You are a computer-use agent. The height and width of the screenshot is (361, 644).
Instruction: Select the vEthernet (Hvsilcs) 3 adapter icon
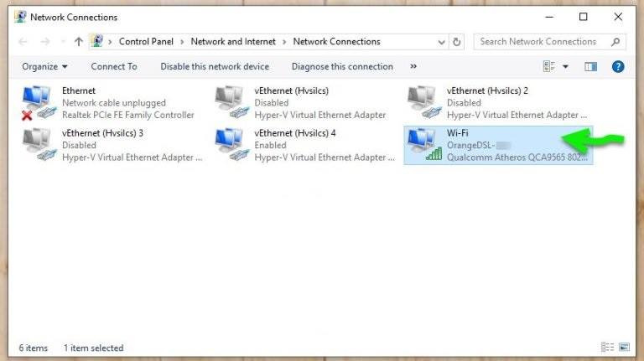click(39, 144)
